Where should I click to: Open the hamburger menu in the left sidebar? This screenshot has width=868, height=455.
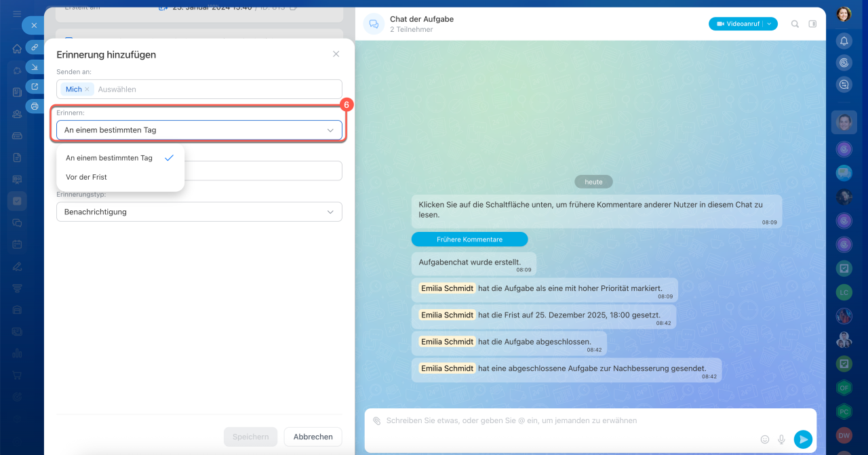click(16, 14)
